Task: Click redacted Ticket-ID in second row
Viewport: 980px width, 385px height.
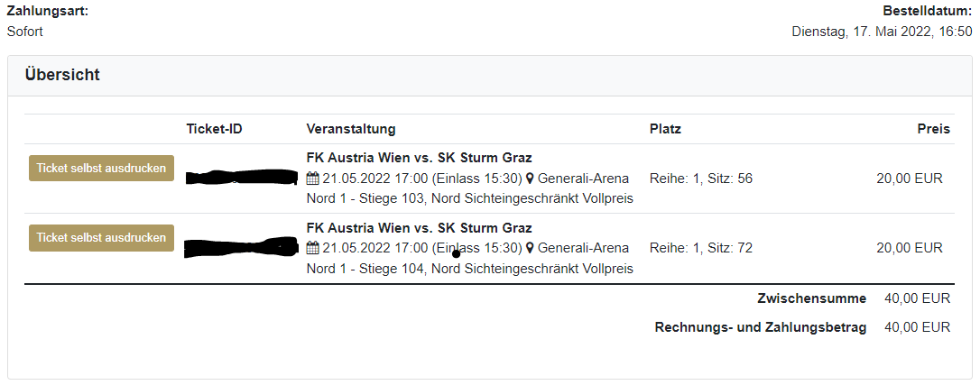Action: click(x=241, y=248)
